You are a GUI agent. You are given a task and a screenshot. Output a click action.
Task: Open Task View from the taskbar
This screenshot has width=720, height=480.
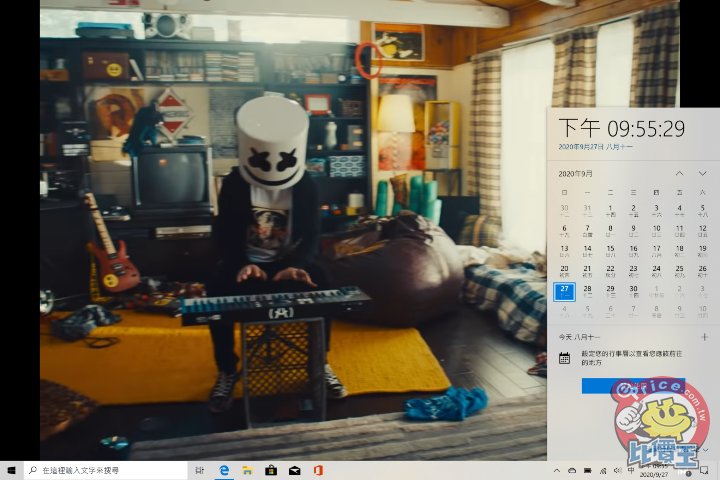pyautogui.click(x=199, y=470)
